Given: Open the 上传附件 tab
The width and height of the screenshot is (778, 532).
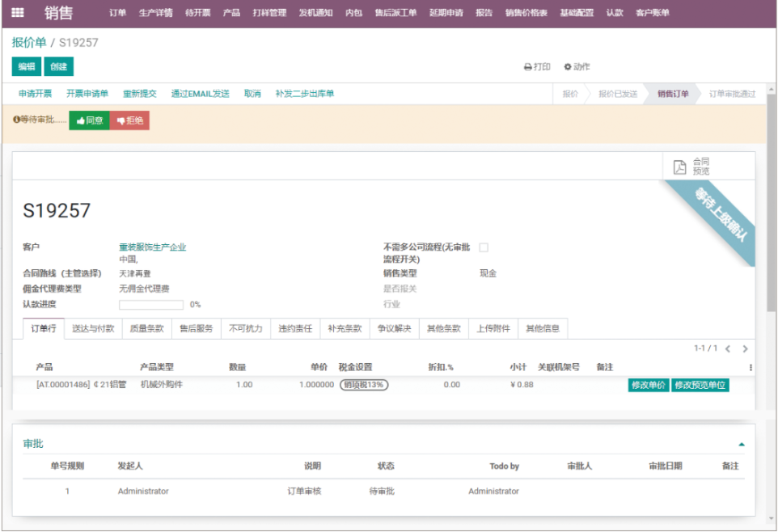Looking at the screenshot, I should coord(493,328).
